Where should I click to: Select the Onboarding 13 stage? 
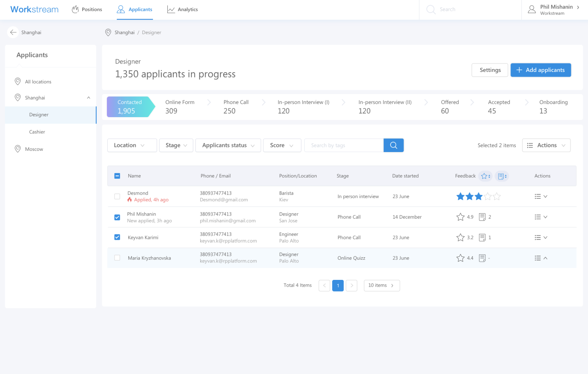(x=553, y=107)
